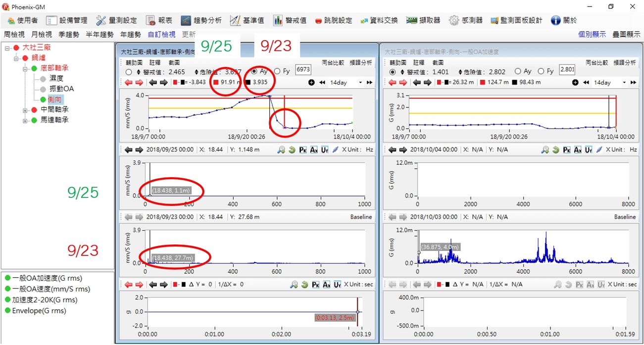Click the green refresh icon in the left 9/25 spectrum toolbar
644x345 pixels.
click(x=293, y=149)
